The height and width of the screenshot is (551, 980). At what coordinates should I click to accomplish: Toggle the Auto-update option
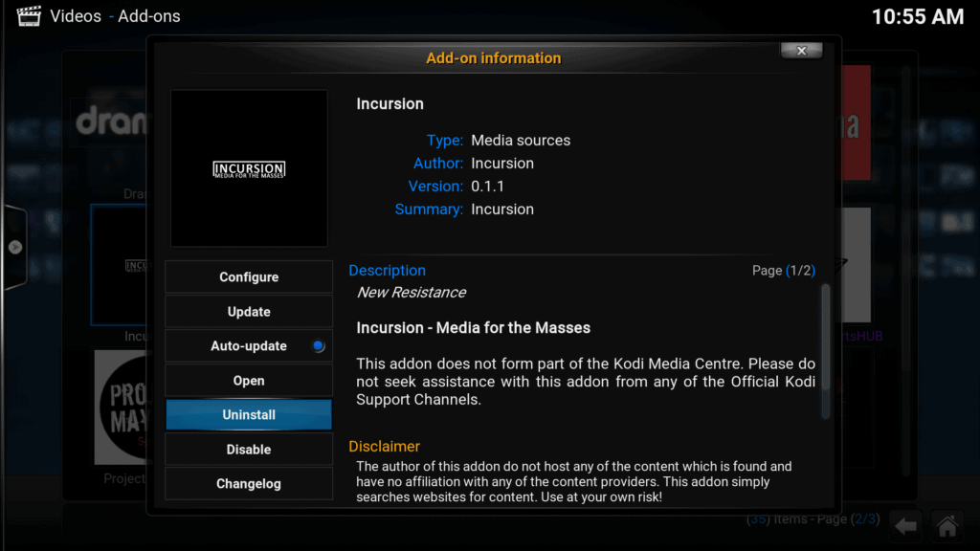point(249,346)
